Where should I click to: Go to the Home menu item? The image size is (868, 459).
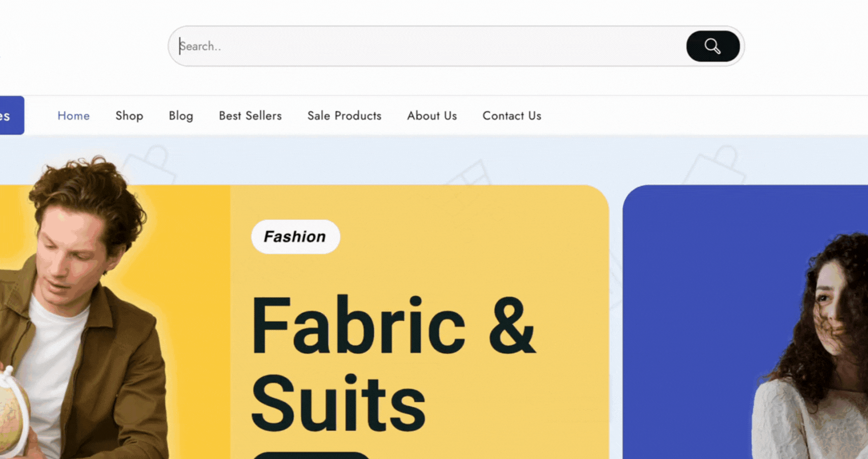pos(73,116)
